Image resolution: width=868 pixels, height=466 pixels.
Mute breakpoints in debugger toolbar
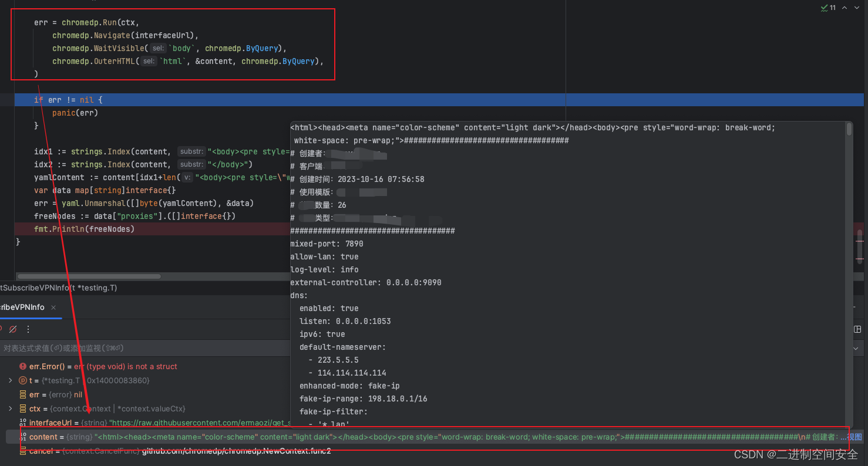pyautogui.click(x=13, y=329)
